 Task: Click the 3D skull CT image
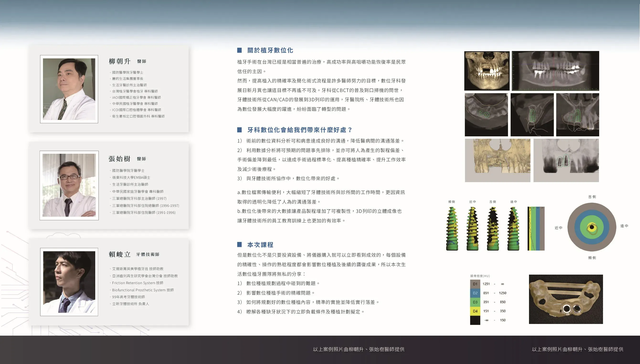click(x=487, y=71)
